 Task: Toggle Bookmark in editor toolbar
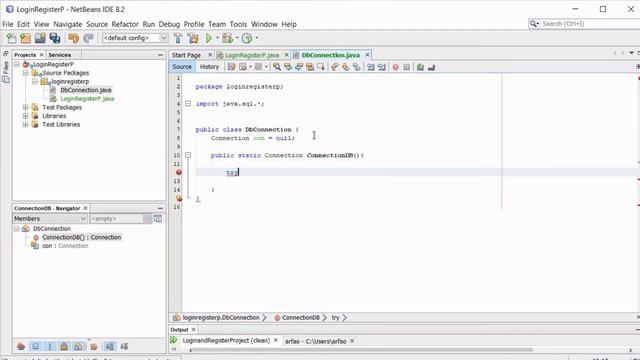(x=356, y=67)
